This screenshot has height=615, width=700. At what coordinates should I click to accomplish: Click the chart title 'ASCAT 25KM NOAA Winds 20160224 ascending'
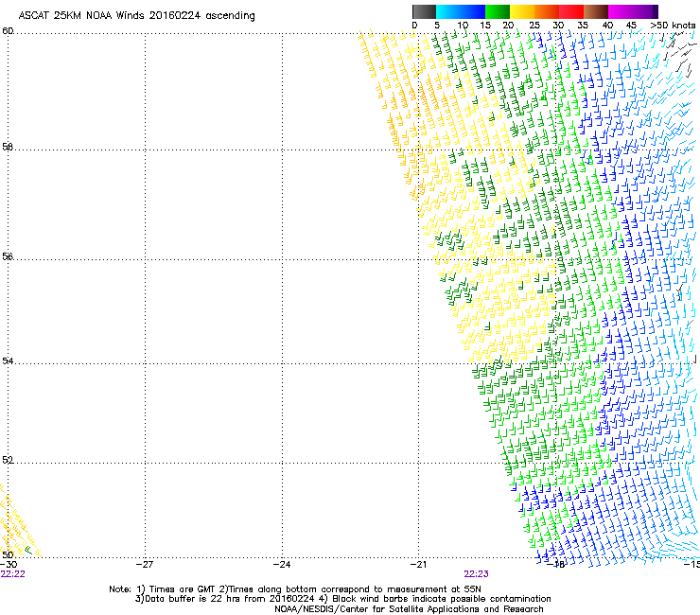(136, 15)
